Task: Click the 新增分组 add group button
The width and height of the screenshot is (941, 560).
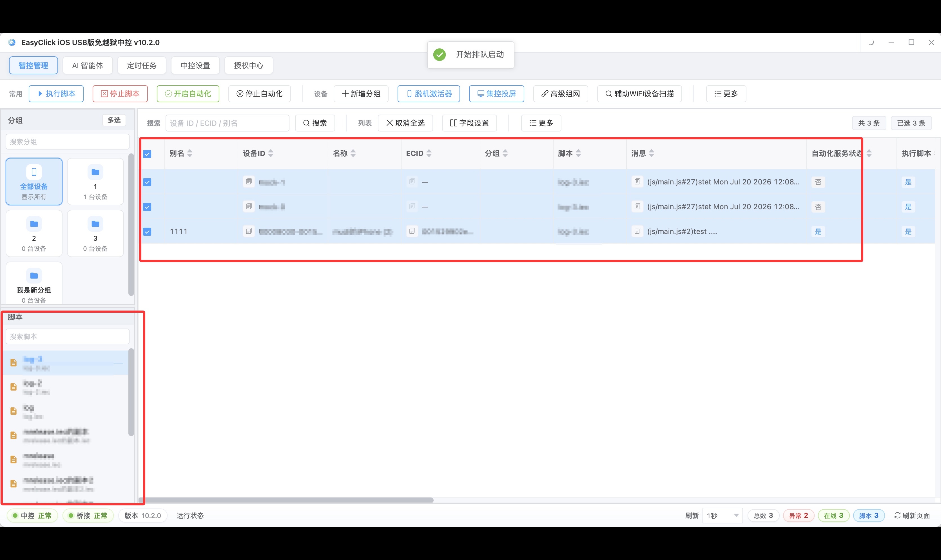Action: (x=361, y=93)
